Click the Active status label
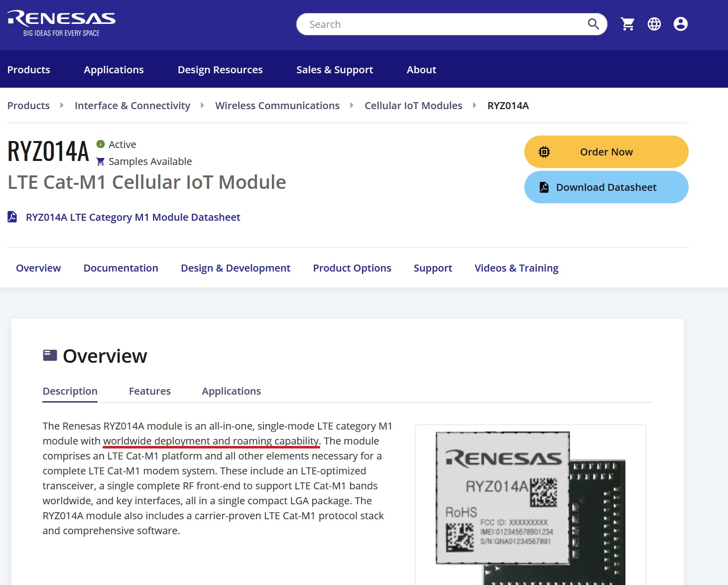Image resolution: width=728 pixels, height=585 pixels. [x=122, y=145]
